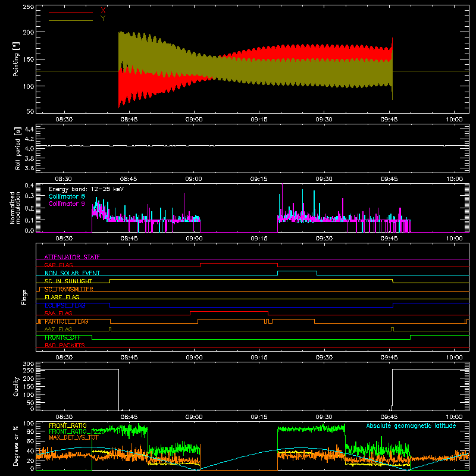Image resolution: width=476 pixels, height=476 pixels.
Task: Click the FLARE_FLAG label
Action: pyautogui.click(x=62, y=297)
